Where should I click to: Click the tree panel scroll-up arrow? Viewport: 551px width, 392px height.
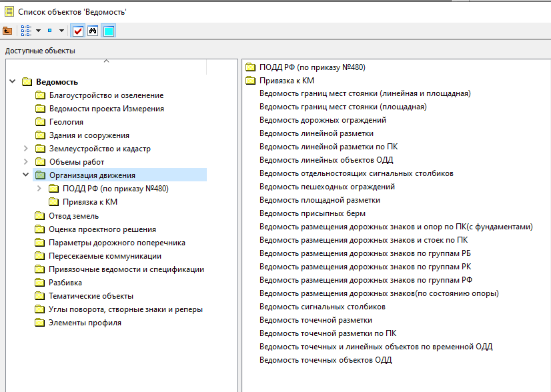[x=107, y=61]
